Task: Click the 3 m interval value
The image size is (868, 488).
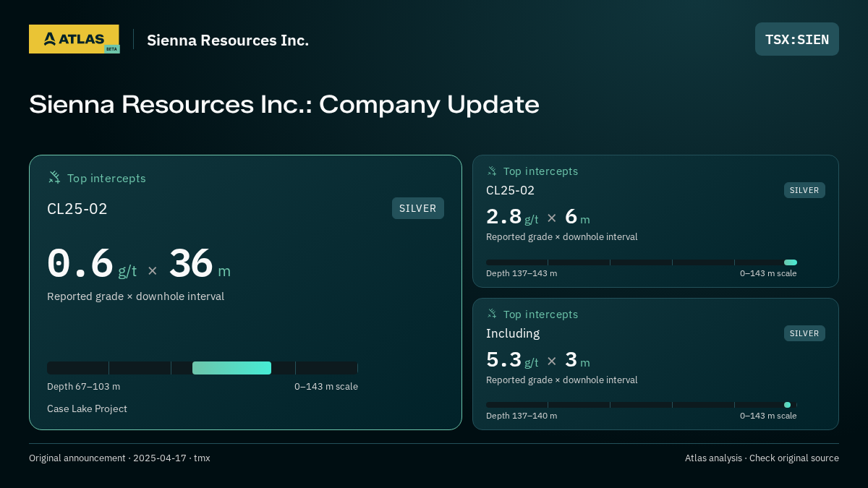Action: pyautogui.click(x=577, y=360)
